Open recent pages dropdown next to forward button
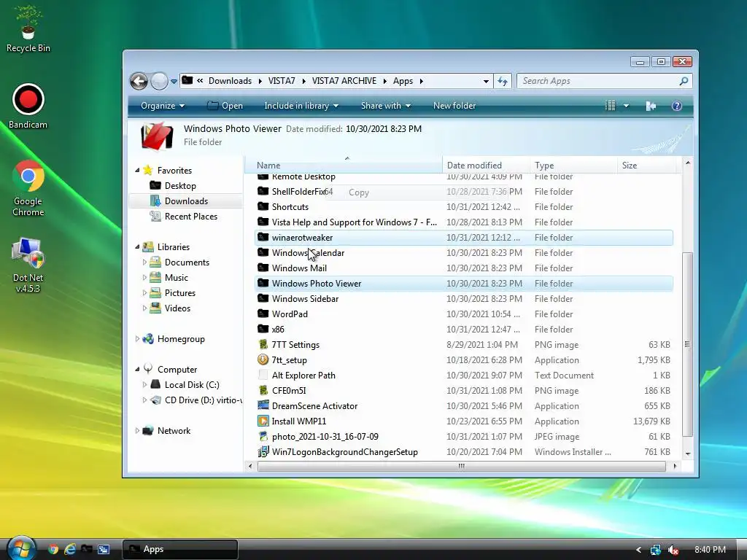This screenshot has height=560, width=747. point(174,82)
